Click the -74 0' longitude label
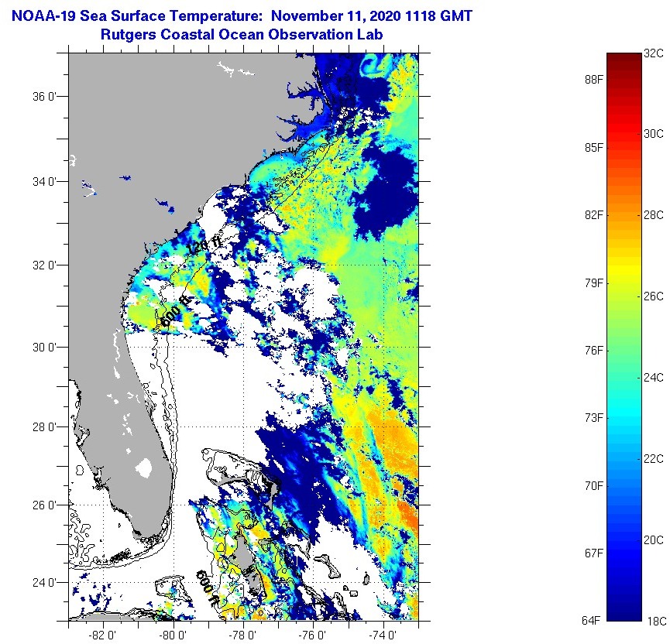Screen dimensions: 670x644 pyautogui.click(x=382, y=635)
